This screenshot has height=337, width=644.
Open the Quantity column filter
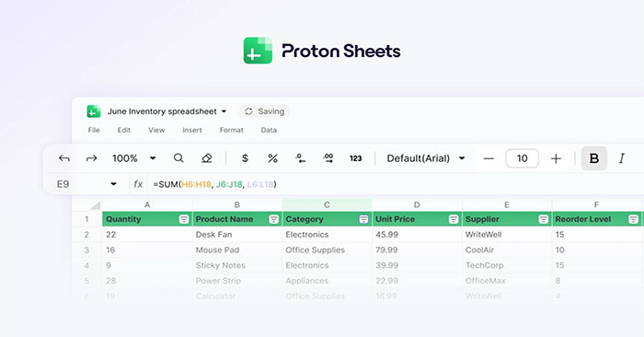click(184, 219)
